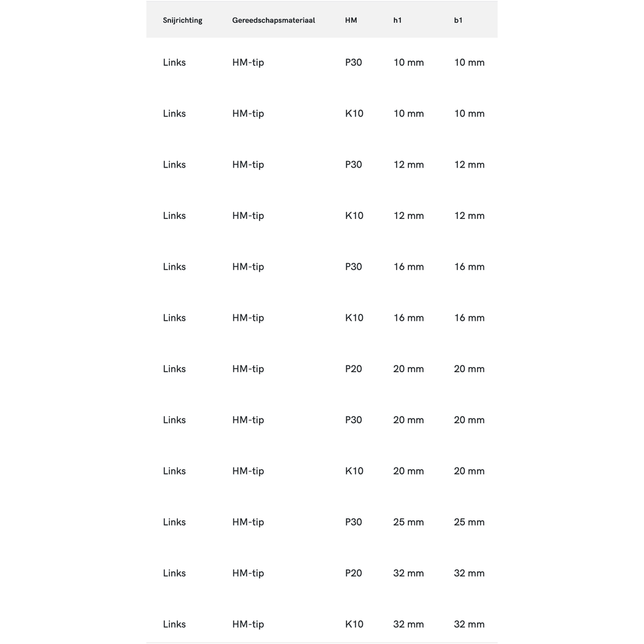This screenshot has width=644, height=644.
Task: Select the h1 column header
Action: pyautogui.click(x=397, y=21)
